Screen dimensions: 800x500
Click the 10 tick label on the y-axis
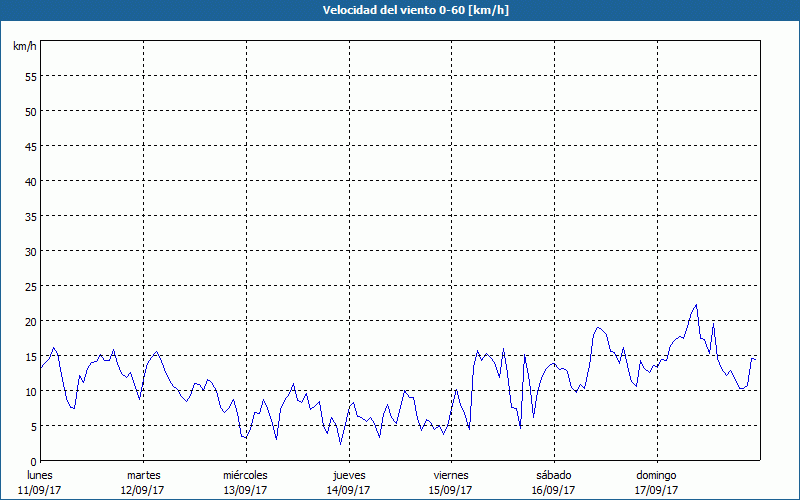point(30,392)
